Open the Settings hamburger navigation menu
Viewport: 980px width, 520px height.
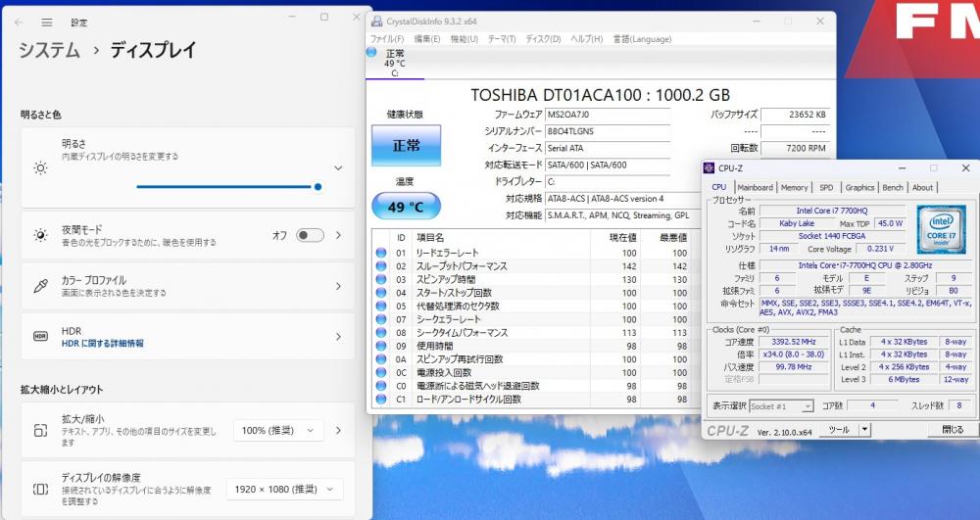pyautogui.click(x=47, y=23)
